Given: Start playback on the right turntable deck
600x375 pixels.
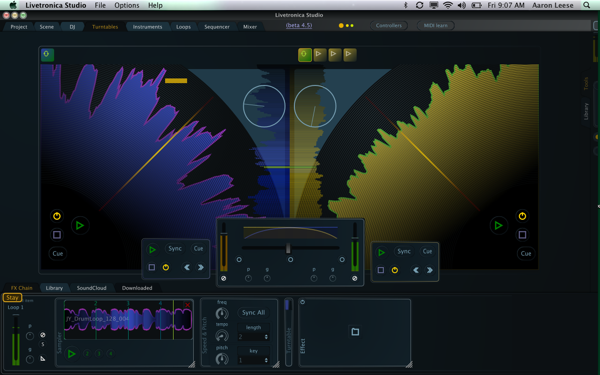Looking at the screenshot, I should click(498, 225).
